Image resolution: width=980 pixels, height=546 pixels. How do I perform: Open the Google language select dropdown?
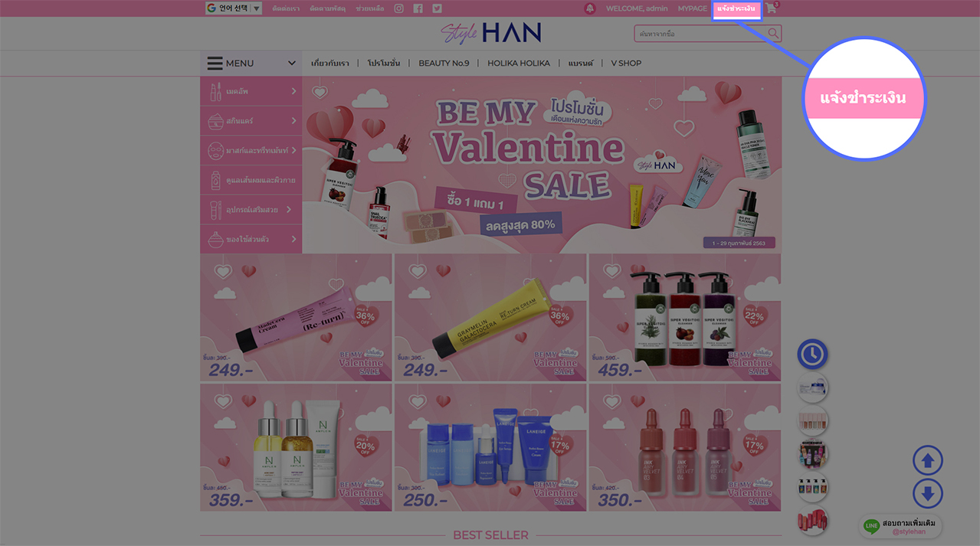(x=234, y=8)
